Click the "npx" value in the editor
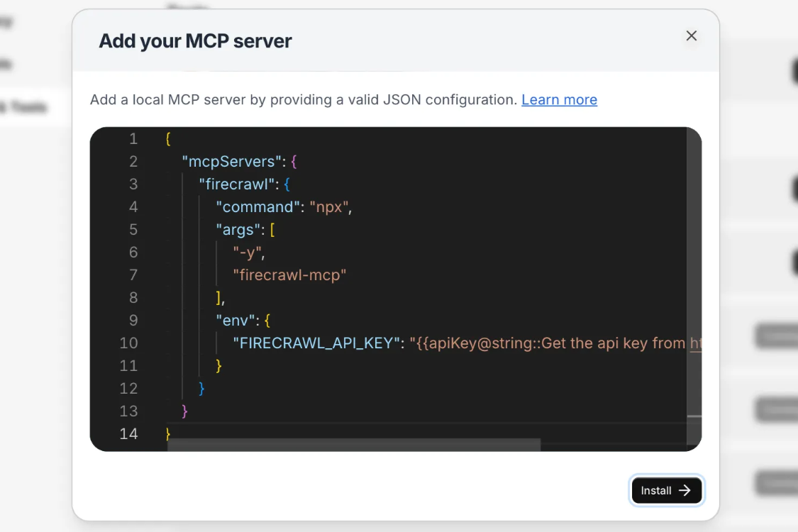This screenshot has height=532, width=798. click(x=328, y=207)
